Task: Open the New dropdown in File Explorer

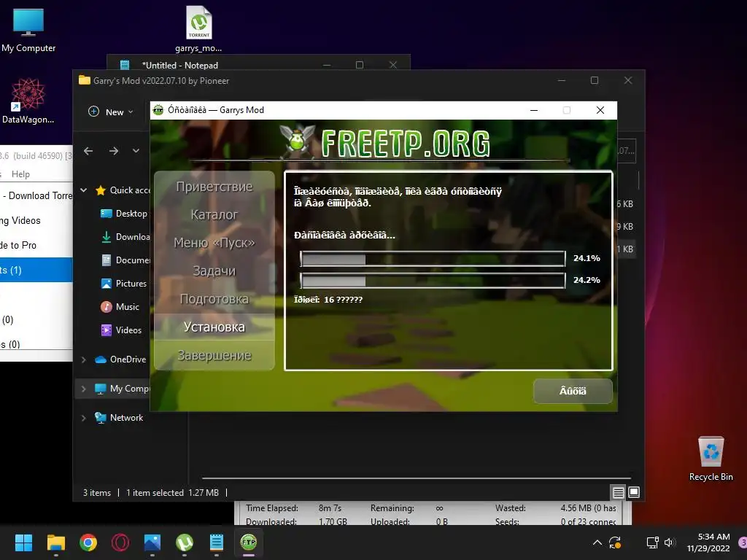Action: click(111, 112)
